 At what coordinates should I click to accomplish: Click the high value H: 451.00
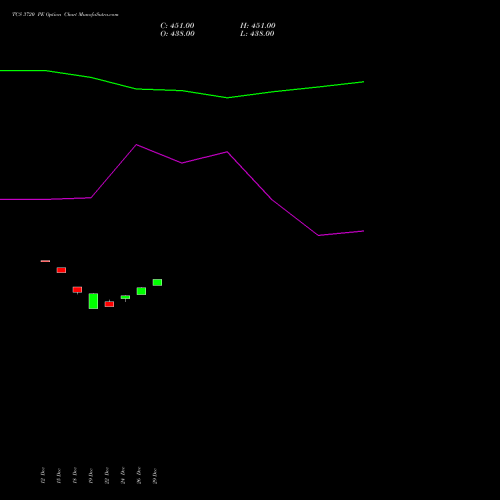click(x=258, y=26)
